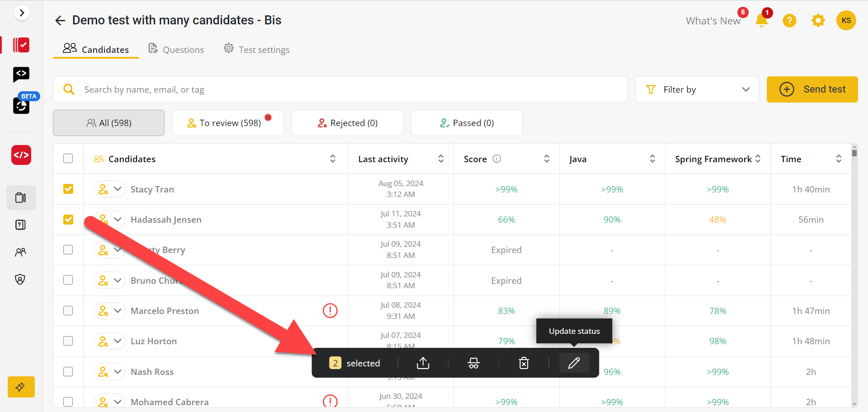
Task: Click the trash delete icon in selection bar
Action: 524,363
